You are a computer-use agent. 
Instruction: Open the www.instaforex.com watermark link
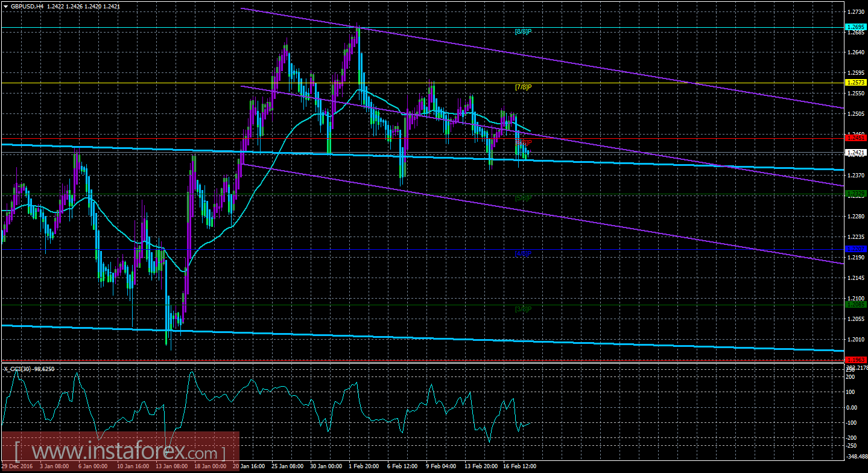[120, 452]
